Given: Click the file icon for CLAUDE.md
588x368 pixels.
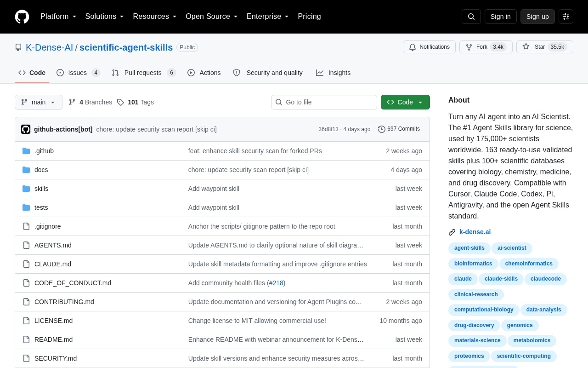Looking at the screenshot, I should point(26,264).
